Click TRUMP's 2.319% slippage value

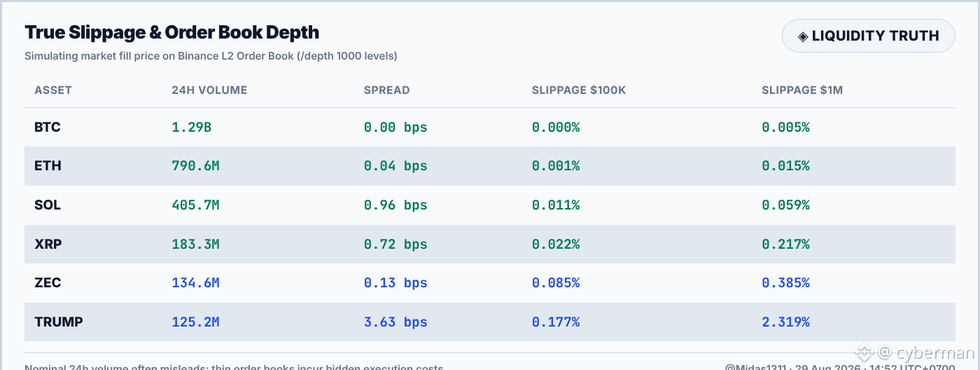click(x=785, y=322)
